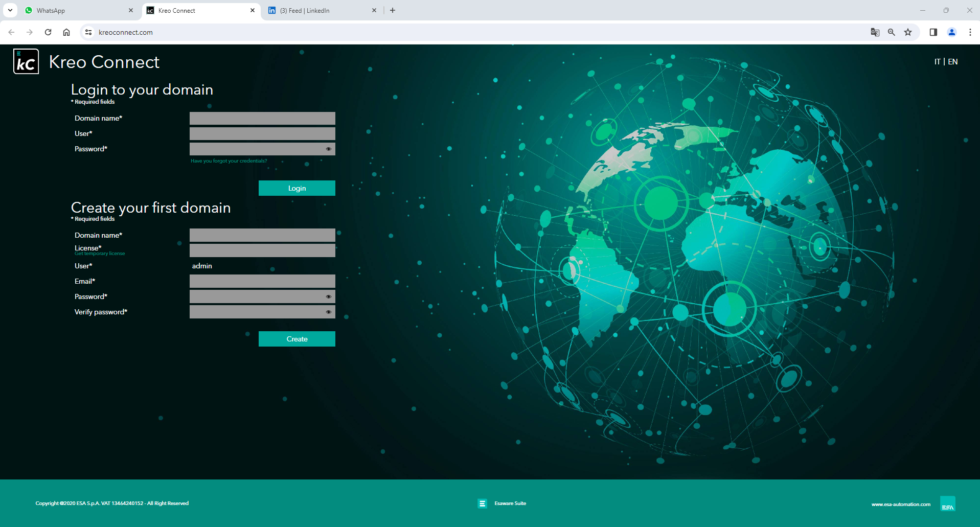This screenshot has width=980, height=527.
Task: View site information icon beside URL
Action: pyautogui.click(x=88, y=32)
